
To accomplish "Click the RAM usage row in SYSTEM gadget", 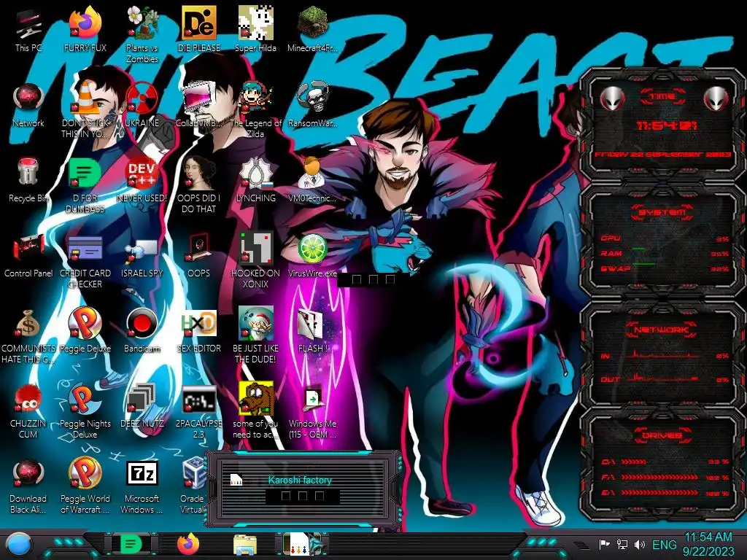I will pyautogui.click(x=665, y=253).
